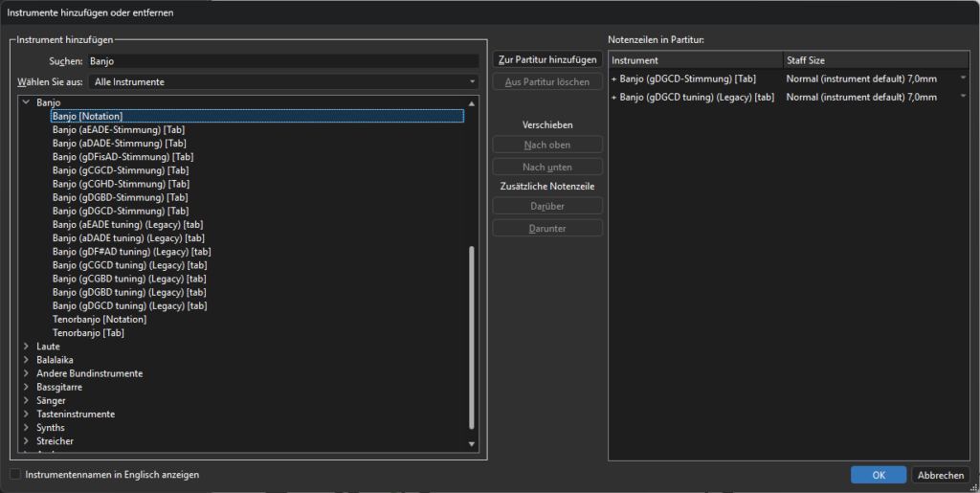
Task: Click the Laute tree label
Action: pyautogui.click(x=48, y=347)
